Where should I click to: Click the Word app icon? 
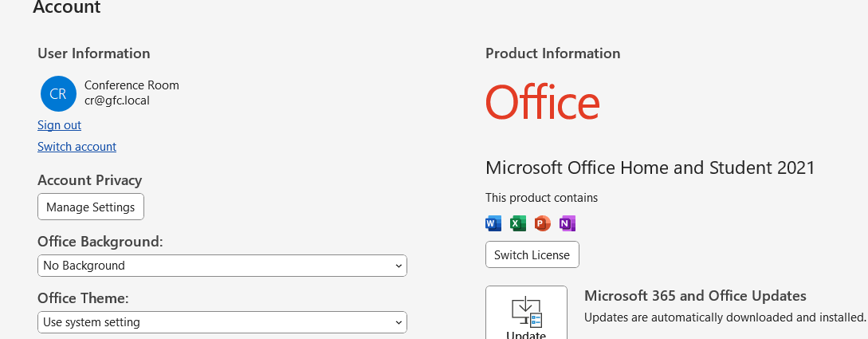click(x=493, y=223)
